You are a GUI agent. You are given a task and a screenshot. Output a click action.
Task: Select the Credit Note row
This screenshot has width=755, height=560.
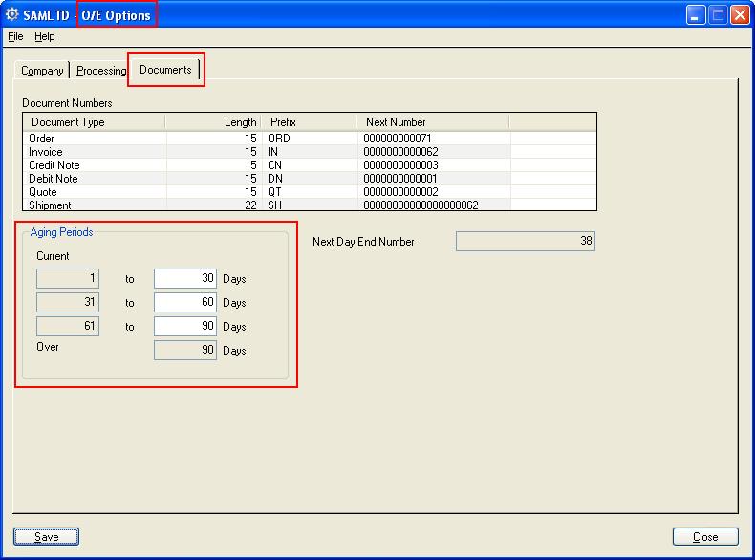pos(310,165)
